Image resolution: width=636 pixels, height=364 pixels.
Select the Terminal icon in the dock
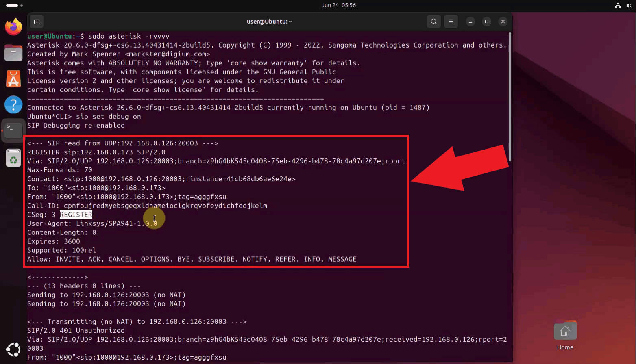(13, 130)
